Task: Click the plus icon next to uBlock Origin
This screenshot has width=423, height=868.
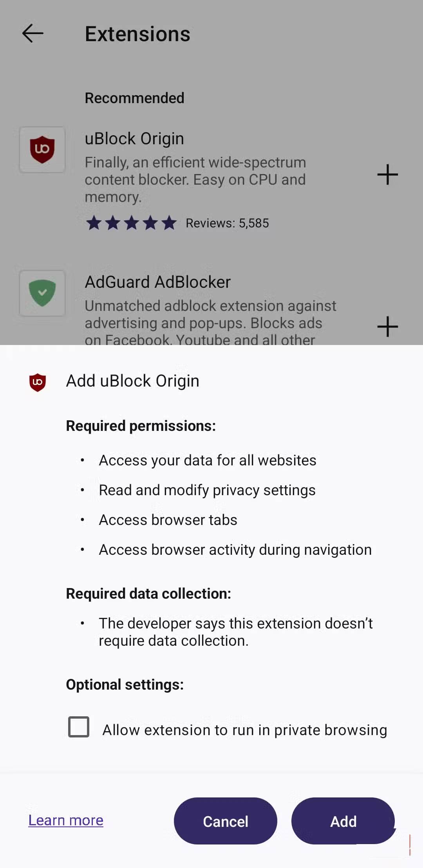Action: coord(387,175)
